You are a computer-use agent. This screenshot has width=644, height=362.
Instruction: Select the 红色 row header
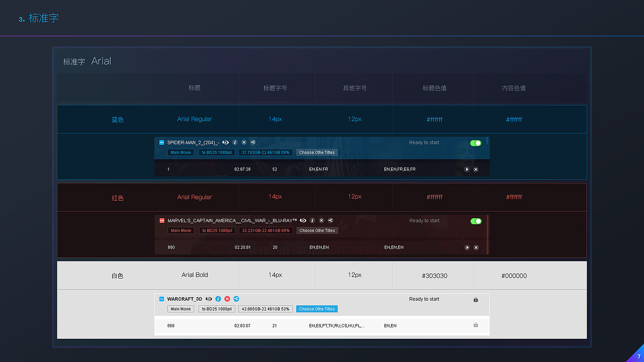pyautogui.click(x=117, y=197)
